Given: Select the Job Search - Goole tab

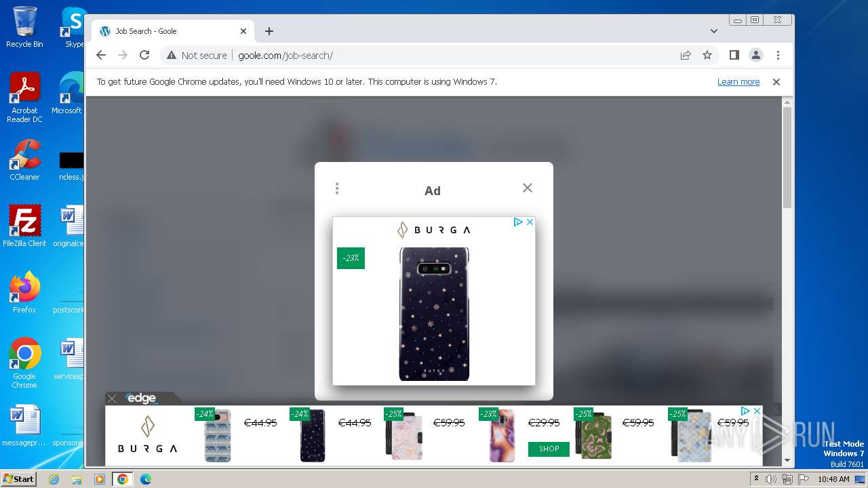Looking at the screenshot, I should point(173,31).
